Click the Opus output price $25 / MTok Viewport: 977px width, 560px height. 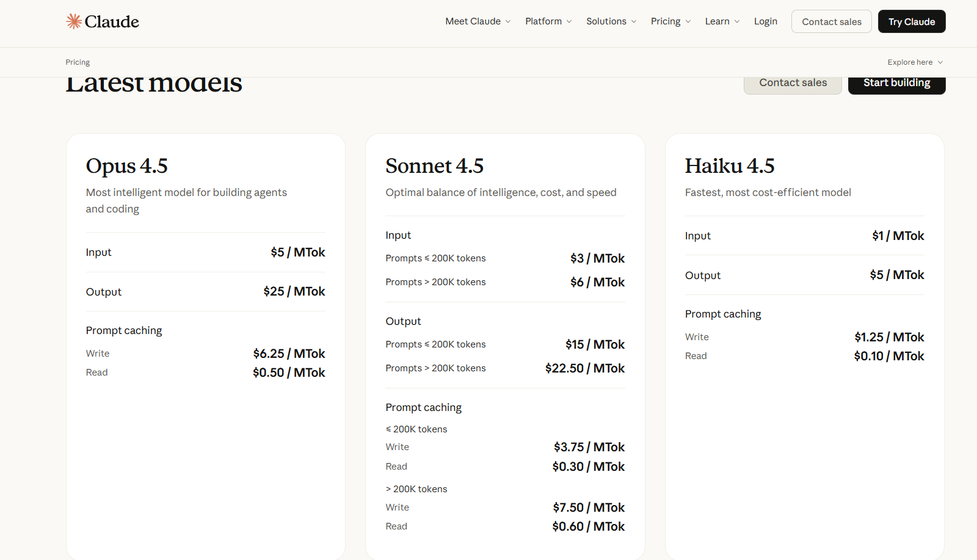point(294,291)
